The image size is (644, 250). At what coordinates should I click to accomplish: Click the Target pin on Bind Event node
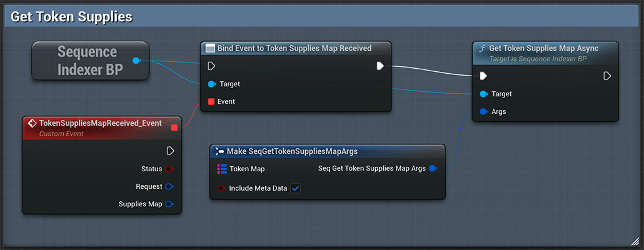pos(211,84)
